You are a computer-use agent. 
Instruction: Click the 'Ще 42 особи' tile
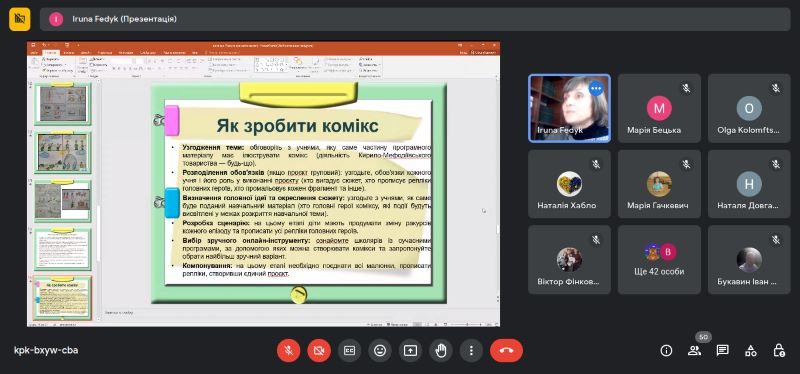click(659, 260)
